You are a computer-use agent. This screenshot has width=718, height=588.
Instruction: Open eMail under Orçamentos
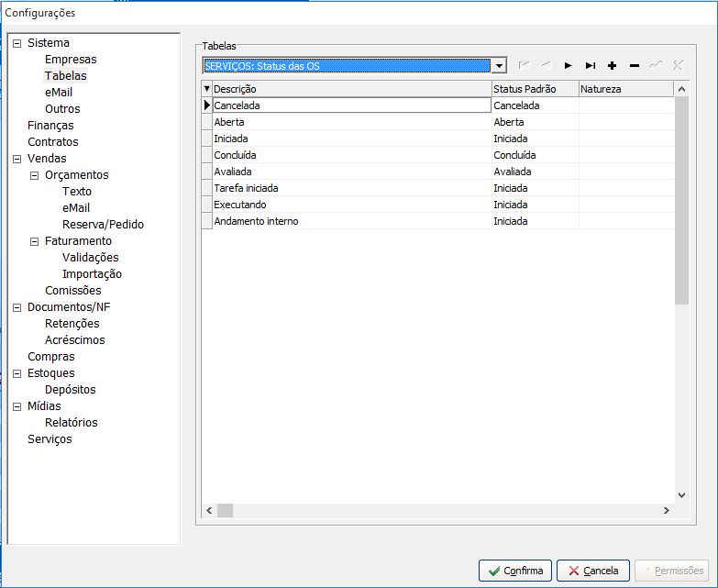click(x=76, y=208)
